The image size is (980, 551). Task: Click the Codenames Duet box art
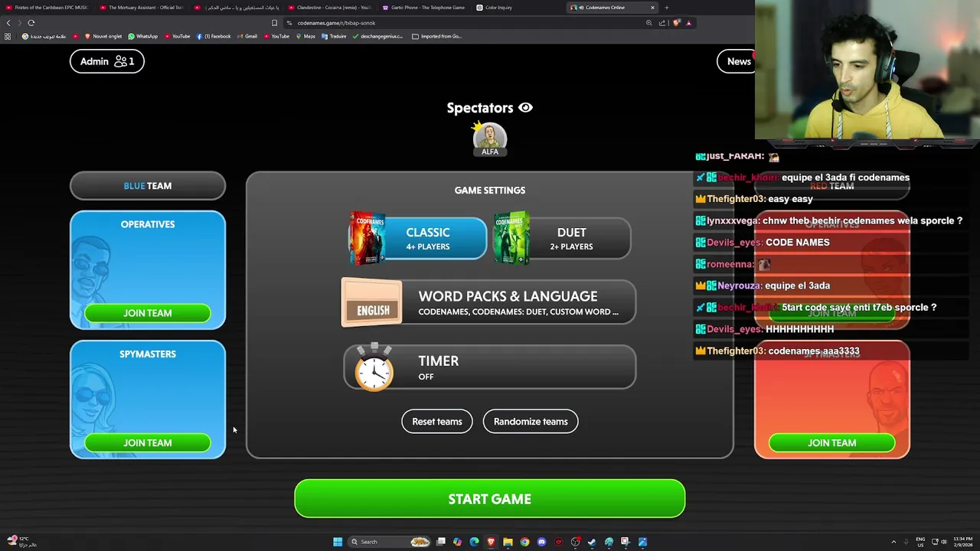click(511, 238)
